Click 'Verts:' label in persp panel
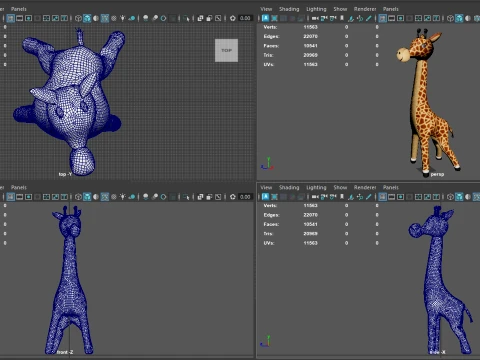This screenshot has height=360, width=480. (270, 27)
